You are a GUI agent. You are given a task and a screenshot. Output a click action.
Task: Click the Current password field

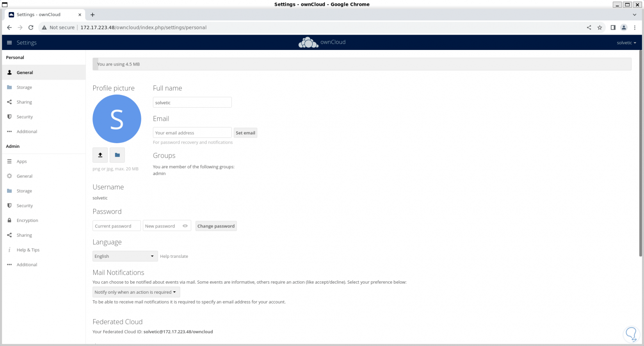click(117, 226)
